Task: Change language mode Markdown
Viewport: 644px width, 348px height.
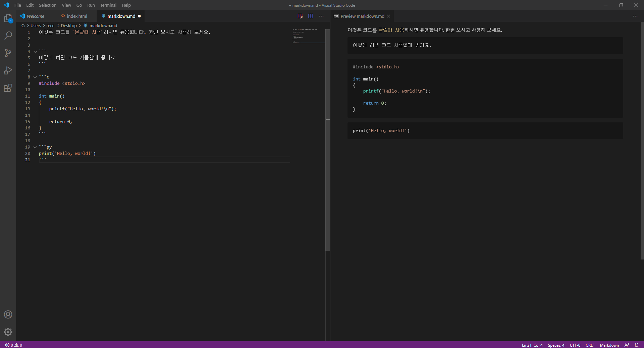Action: [x=609, y=345]
